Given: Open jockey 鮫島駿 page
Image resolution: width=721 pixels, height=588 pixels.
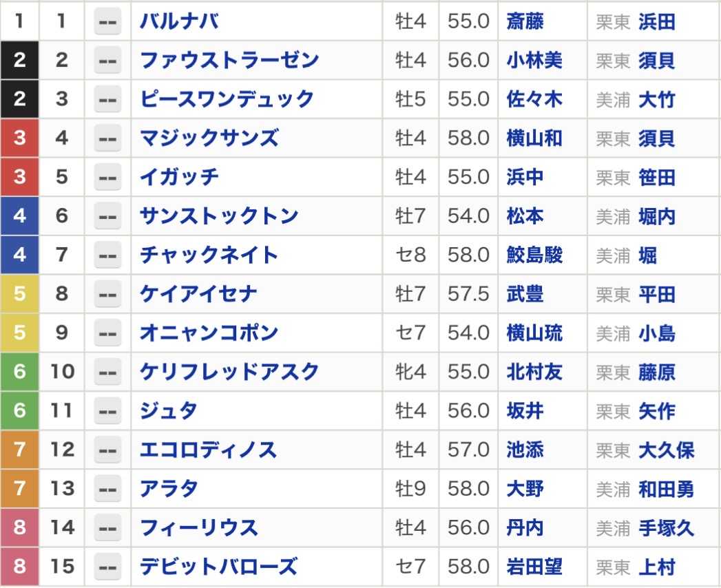Looking at the screenshot, I should 534,255.
